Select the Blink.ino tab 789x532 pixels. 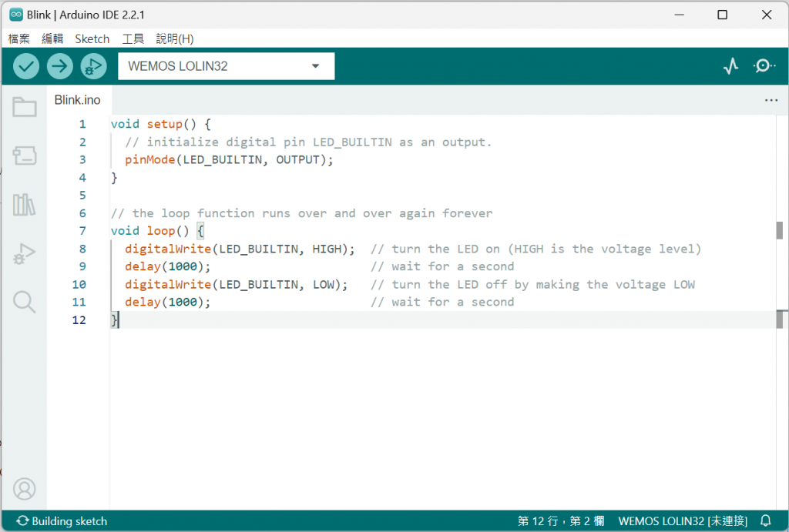pyautogui.click(x=78, y=100)
